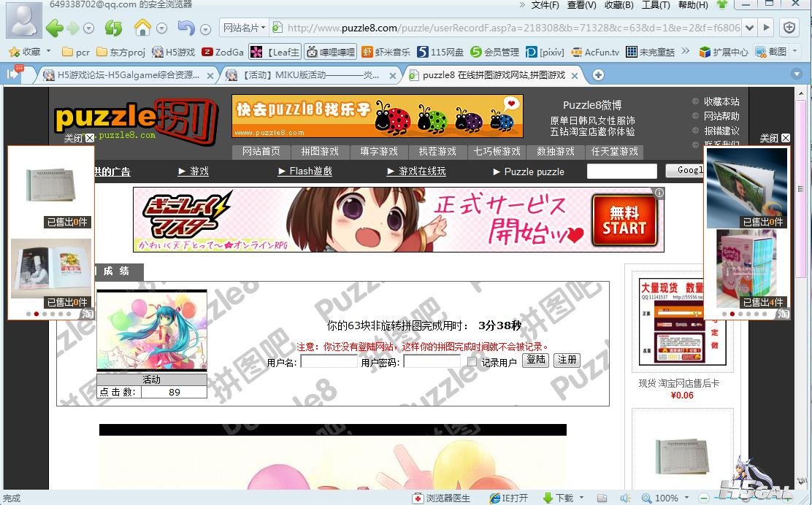This screenshot has height=505, width=812.
Task: Open the 哔哩哔哩 bookmark
Action: [330, 52]
